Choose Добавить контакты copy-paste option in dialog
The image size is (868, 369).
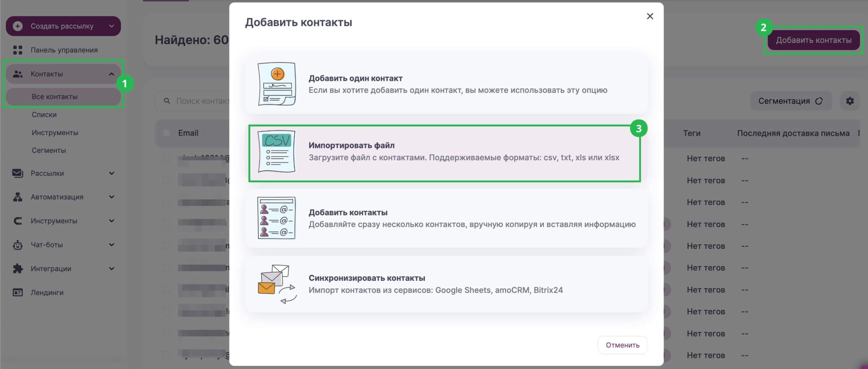tap(447, 218)
